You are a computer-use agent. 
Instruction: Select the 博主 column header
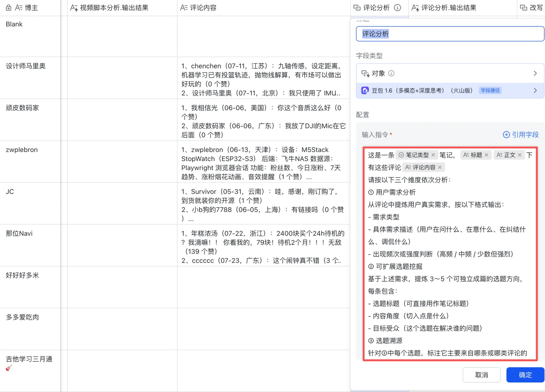point(30,8)
